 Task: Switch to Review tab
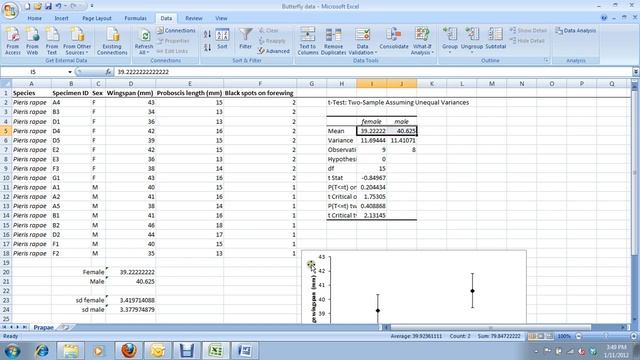193,18
